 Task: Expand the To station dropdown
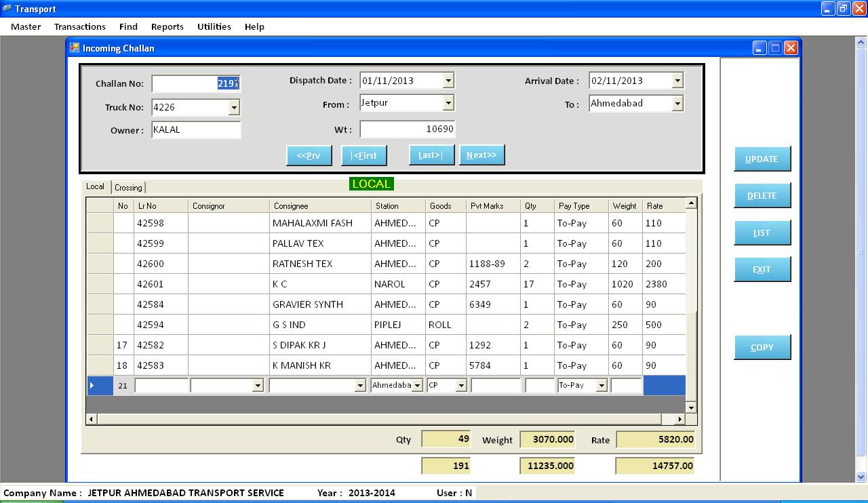[x=677, y=103]
